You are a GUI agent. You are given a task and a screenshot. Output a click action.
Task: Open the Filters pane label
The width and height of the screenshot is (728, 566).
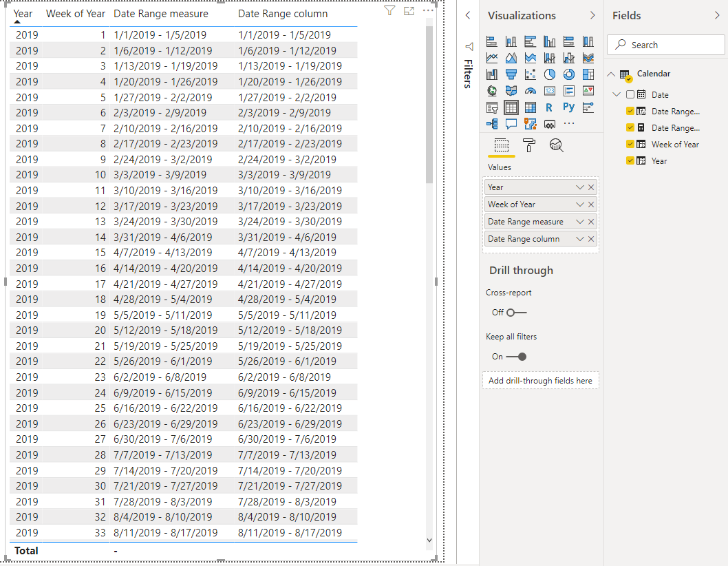(468, 74)
